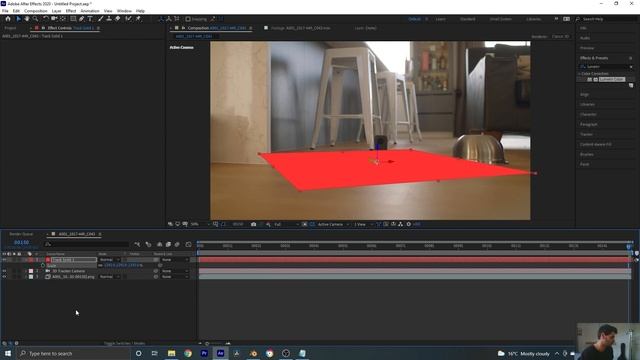Hide the Track Solid 1 layer
640x360 pixels.
click(x=4, y=260)
